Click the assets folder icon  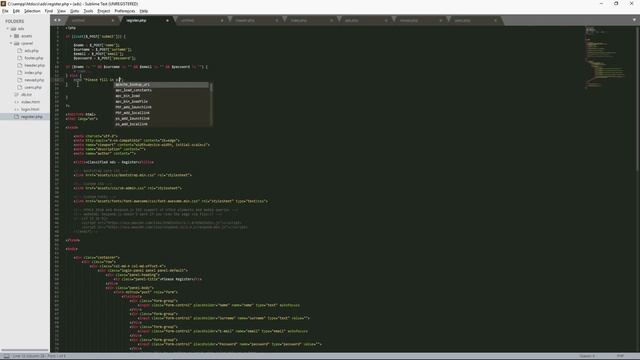pyautogui.click(x=17, y=36)
